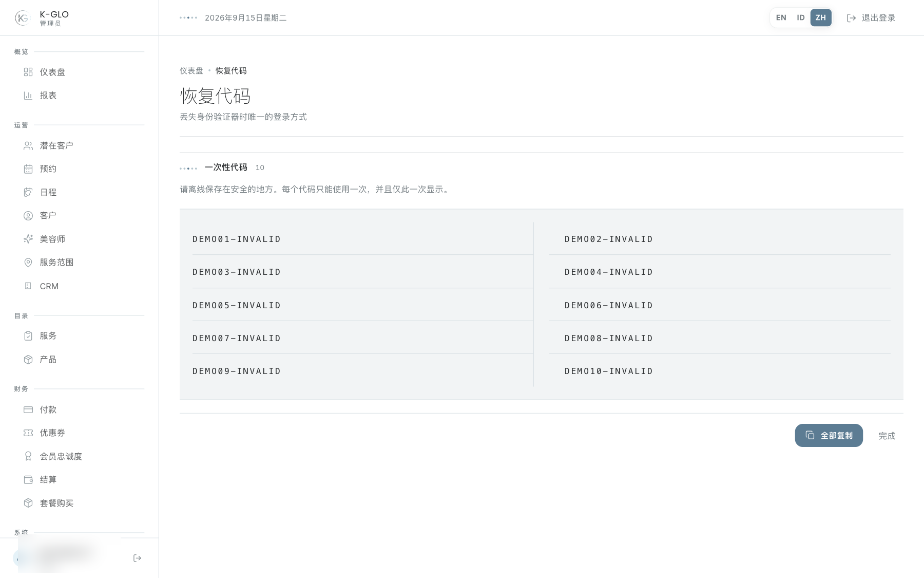924x578 pixels.
Task: Click code DEMO09-INVALID
Action: coord(237,371)
